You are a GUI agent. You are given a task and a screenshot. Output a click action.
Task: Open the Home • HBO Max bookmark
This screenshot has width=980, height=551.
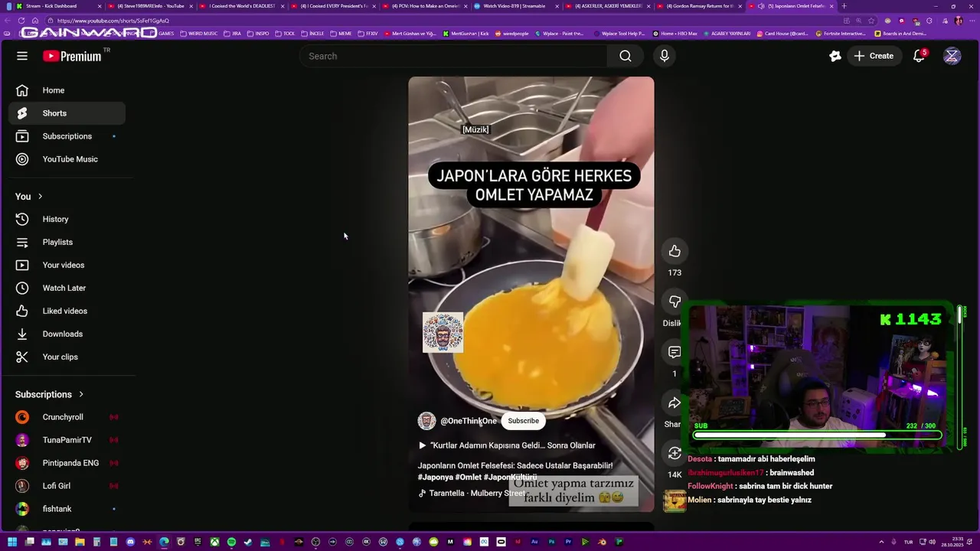coord(675,34)
